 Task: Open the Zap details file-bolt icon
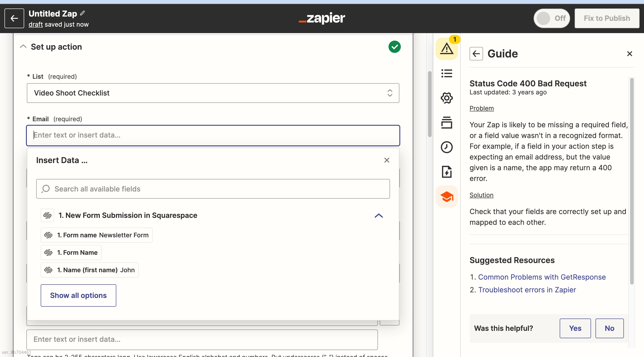[447, 172]
